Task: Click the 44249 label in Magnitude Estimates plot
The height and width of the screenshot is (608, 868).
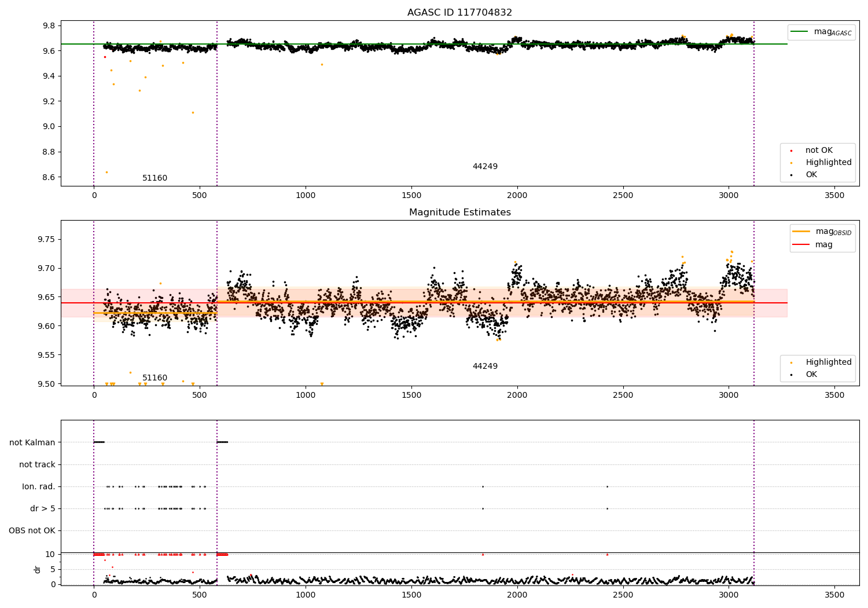Action: [485, 367]
